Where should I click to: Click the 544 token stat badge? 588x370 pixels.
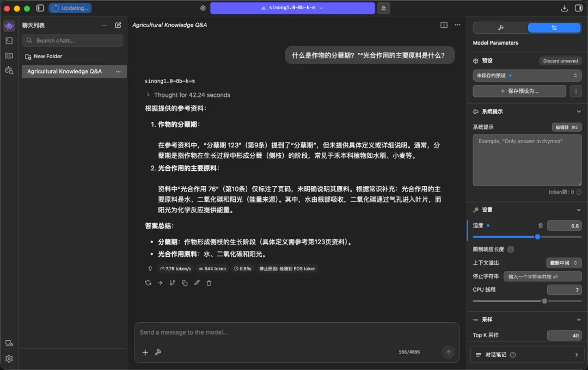[x=212, y=268]
